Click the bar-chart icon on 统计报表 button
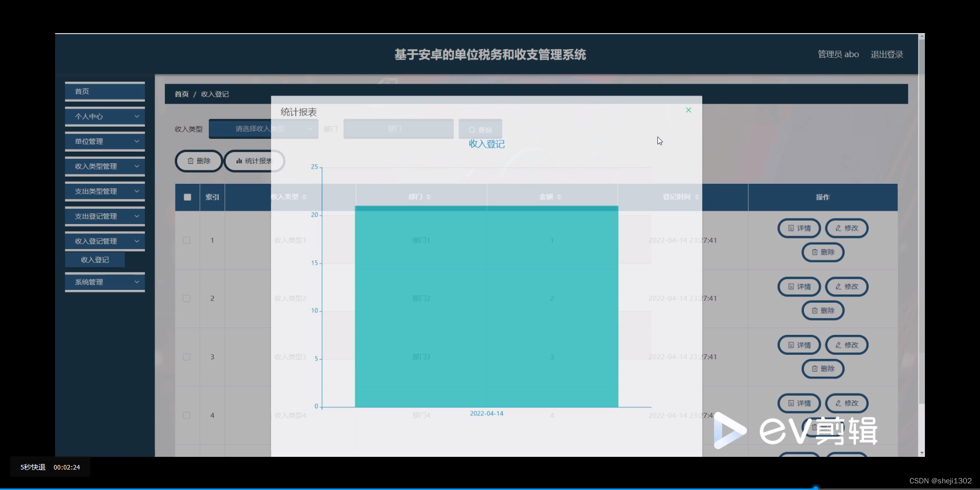Viewport: 980px width, 490px height. coord(240,161)
